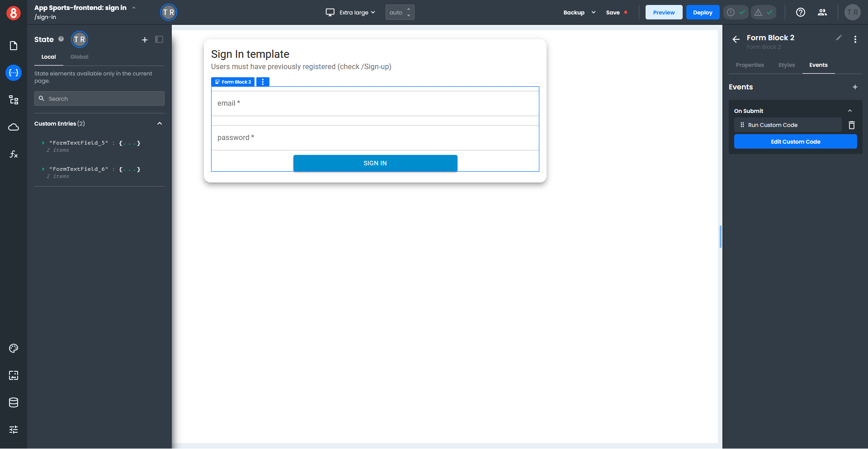Open the Backup dropdown menu

click(x=579, y=13)
